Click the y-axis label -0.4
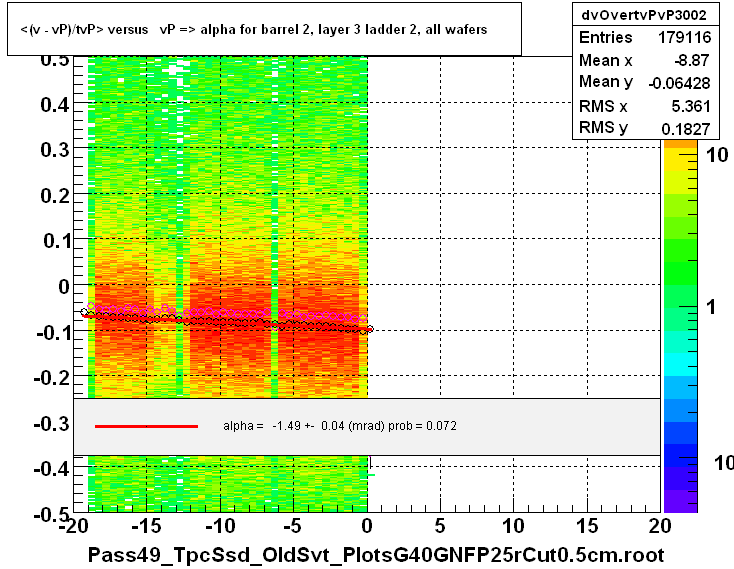Screen dimensions: 734x569 52,468
